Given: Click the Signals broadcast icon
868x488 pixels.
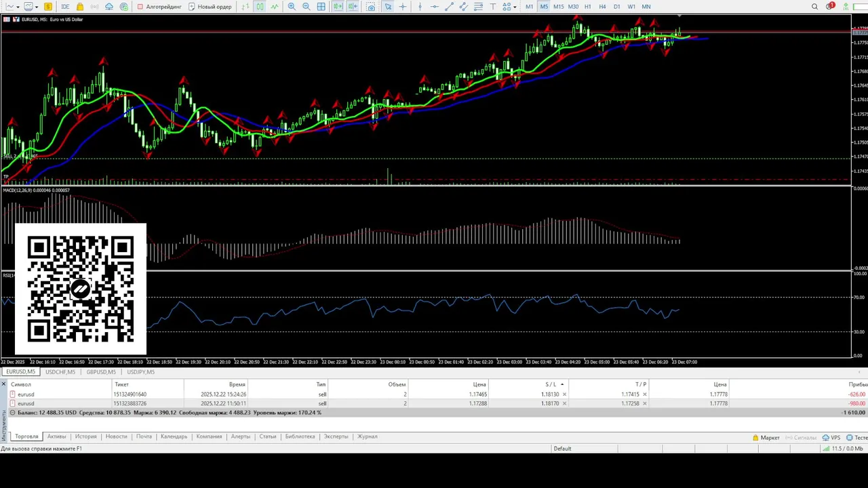Looking at the screenshot, I should click(95, 7).
